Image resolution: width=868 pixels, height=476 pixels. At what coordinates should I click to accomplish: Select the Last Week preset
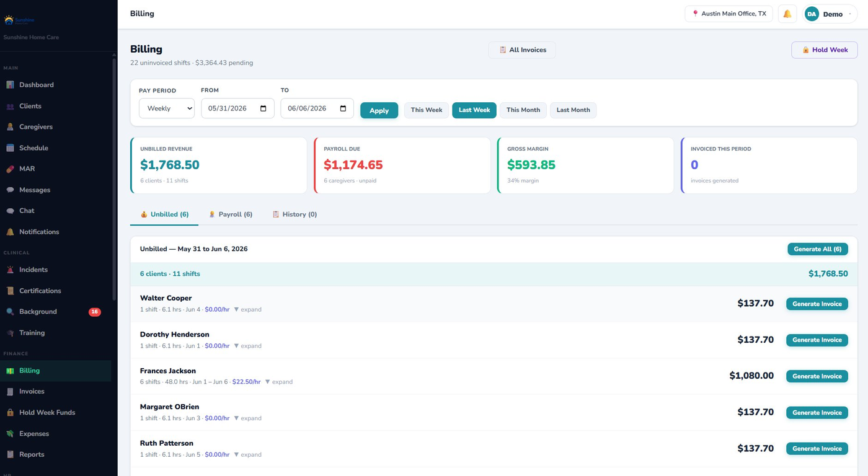point(474,110)
